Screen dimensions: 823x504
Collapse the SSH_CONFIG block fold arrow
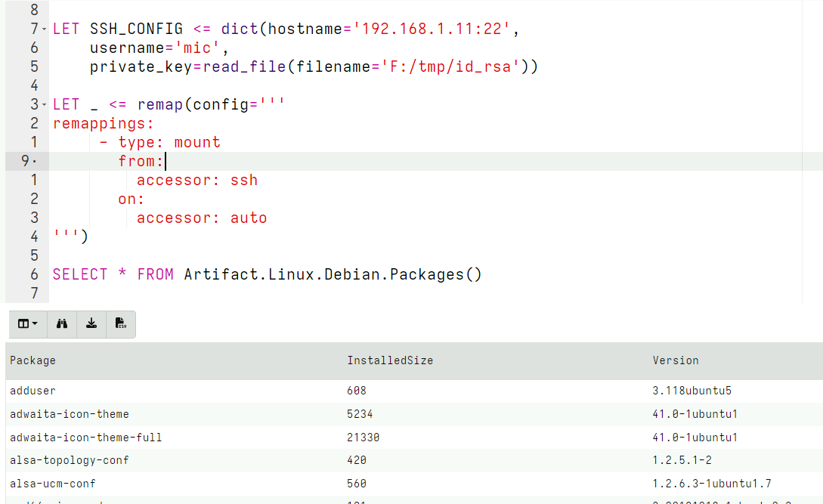tap(45, 28)
